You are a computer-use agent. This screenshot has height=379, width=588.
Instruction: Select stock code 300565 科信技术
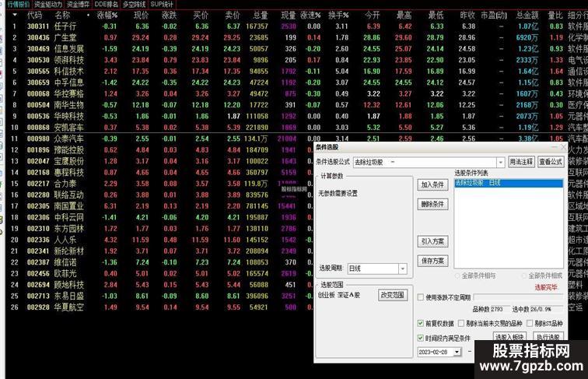(55, 72)
